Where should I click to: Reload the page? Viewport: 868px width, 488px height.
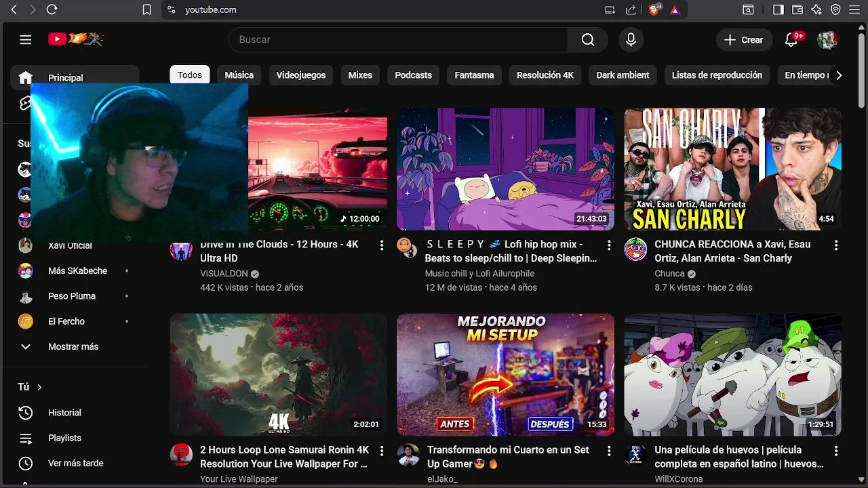point(52,9)
